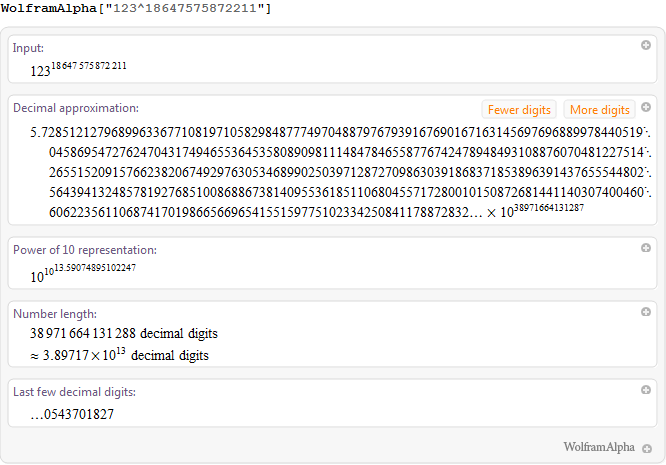Request More digits for the approximation
The width and height of the screenshot is (666, 465).
(599, 110)
